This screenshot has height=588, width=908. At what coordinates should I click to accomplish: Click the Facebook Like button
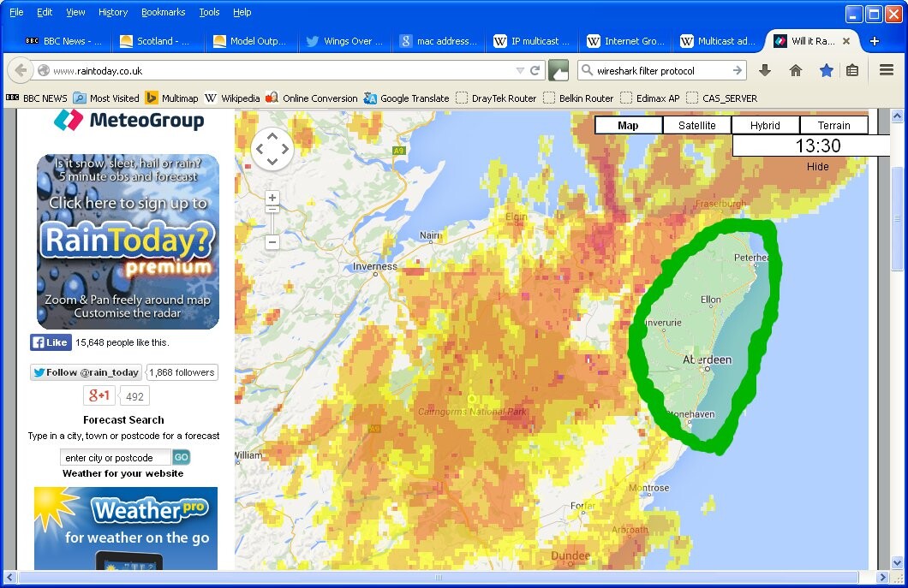pyautogui.click(x=51, y=342)
